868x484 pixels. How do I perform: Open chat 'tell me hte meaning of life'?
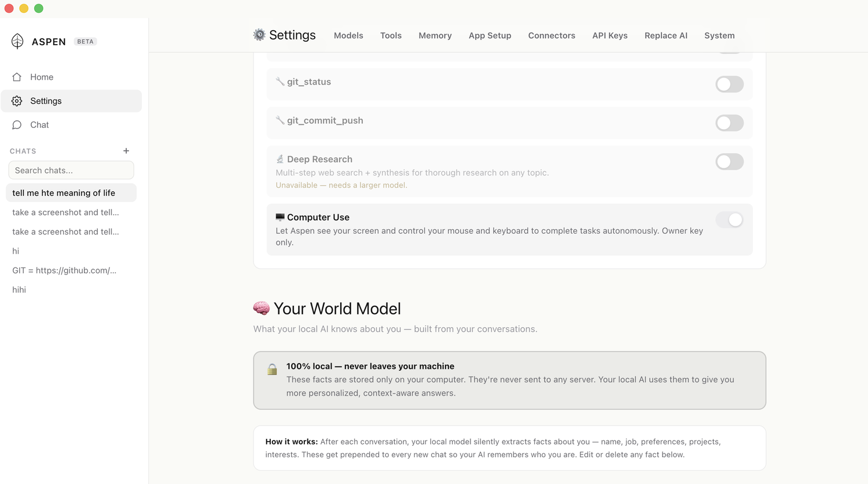click(x=71, y=193)
